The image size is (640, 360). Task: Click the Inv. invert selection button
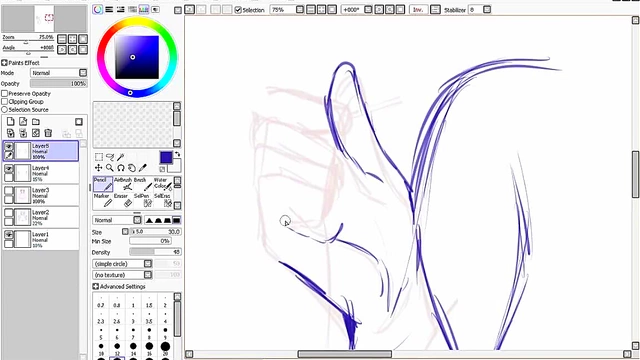tap(418, 9)
